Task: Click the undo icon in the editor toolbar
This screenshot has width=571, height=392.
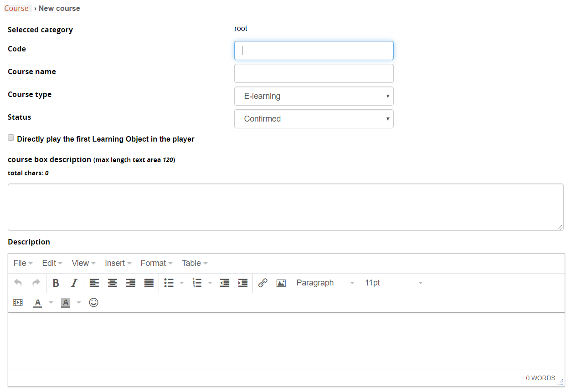Action: tap(17, 283)
